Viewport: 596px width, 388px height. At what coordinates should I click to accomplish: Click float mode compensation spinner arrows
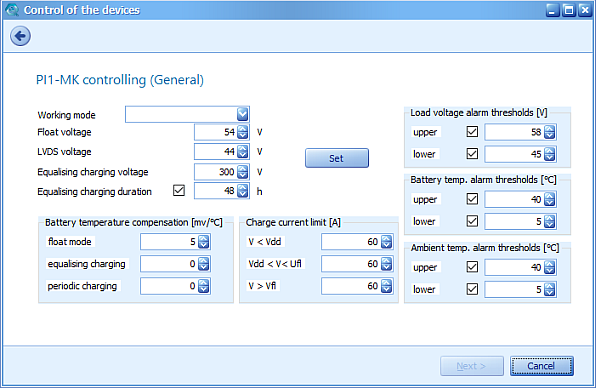[204, 242]
